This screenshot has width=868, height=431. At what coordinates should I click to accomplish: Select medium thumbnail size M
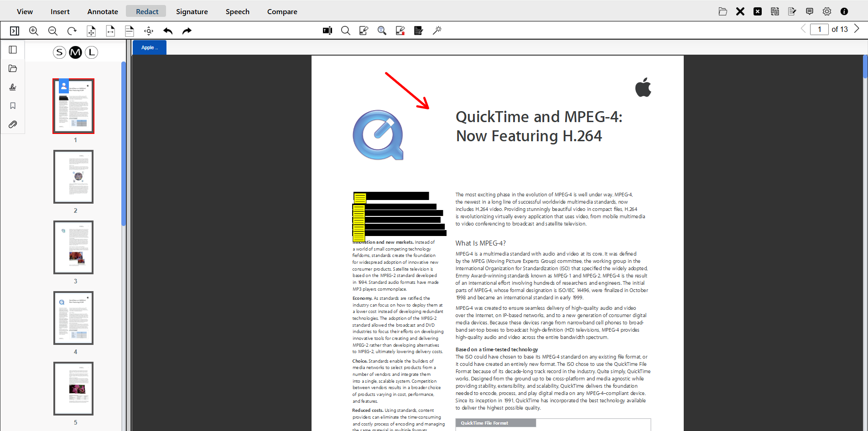tap(75, 52)
